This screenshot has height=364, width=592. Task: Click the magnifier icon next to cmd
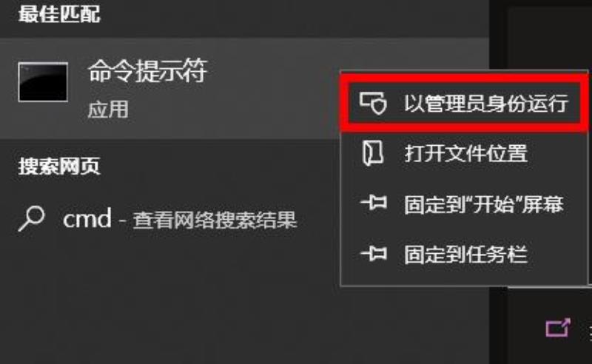point(31,218)
